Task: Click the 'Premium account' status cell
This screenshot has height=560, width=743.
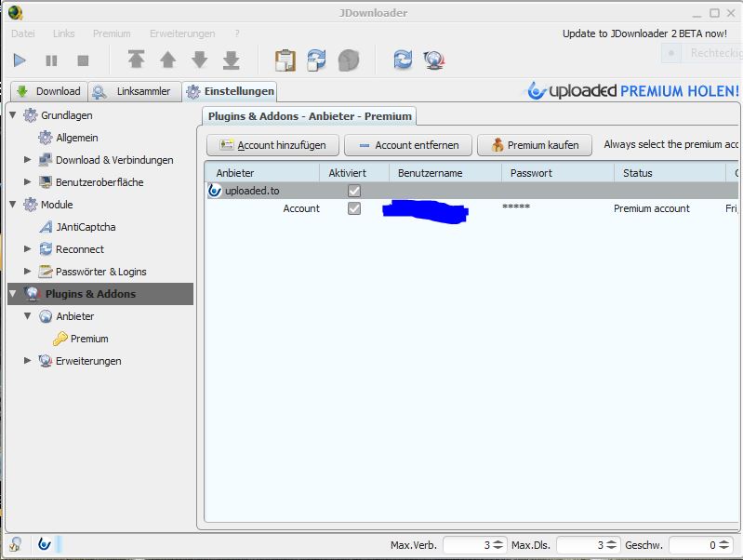Action: coord(652,208)
